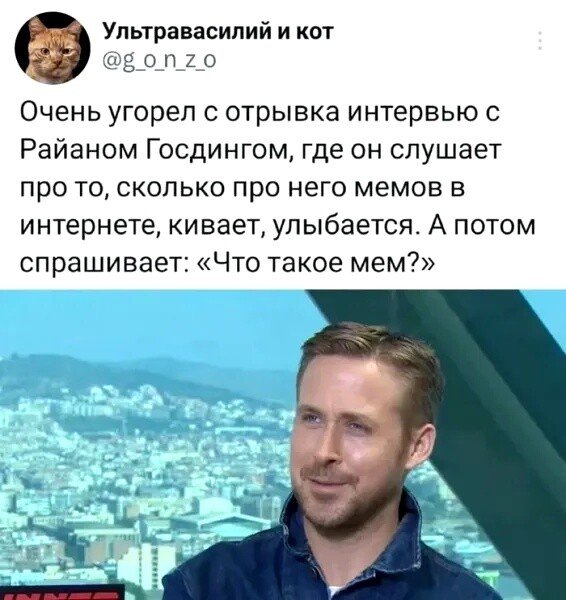Open display name Ультравасилий и кот

219,32
